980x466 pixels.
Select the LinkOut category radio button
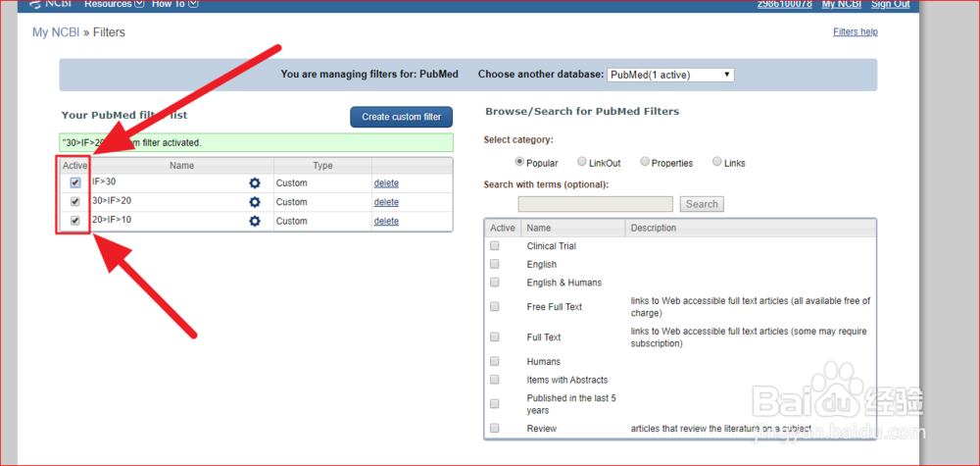(582, 162)
